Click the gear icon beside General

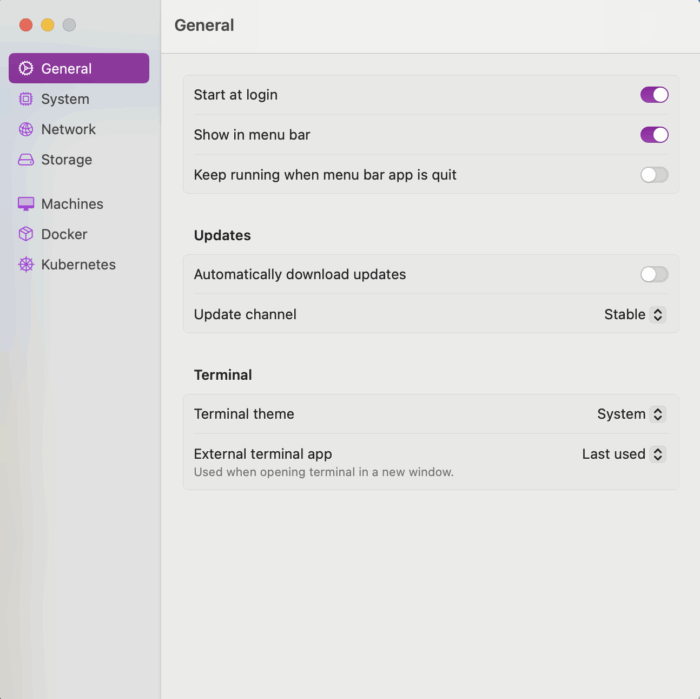pyautogui.click(x=26, y=69)
